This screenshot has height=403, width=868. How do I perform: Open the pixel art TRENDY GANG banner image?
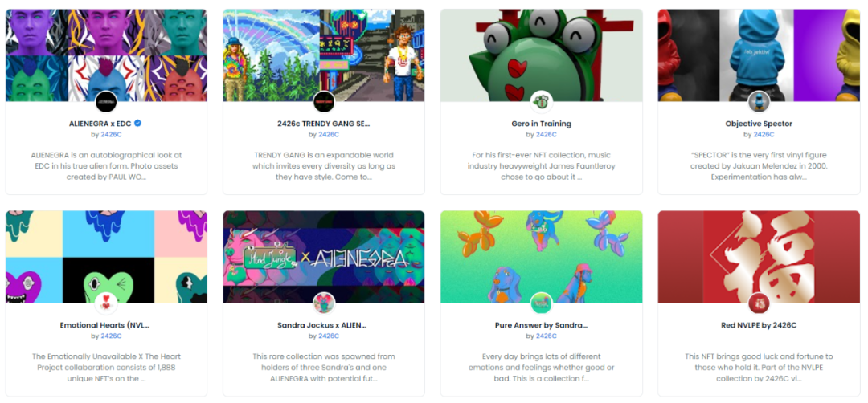point(324,55)
